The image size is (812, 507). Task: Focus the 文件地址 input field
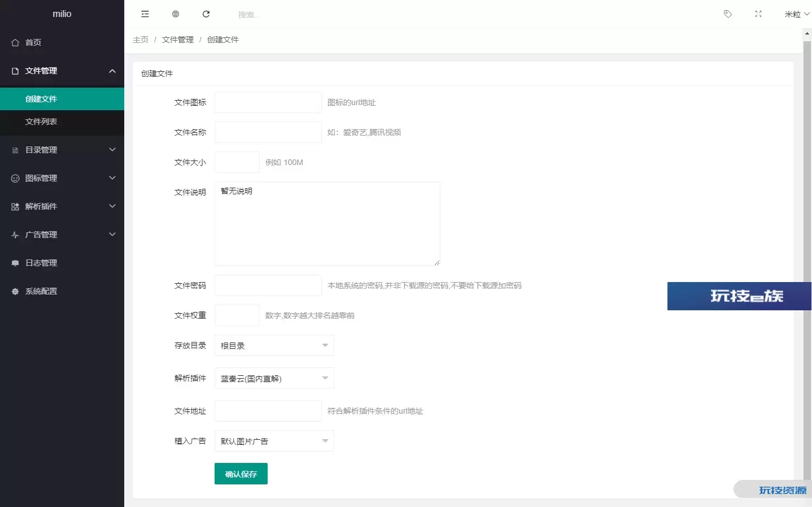[x=268, y=411]
